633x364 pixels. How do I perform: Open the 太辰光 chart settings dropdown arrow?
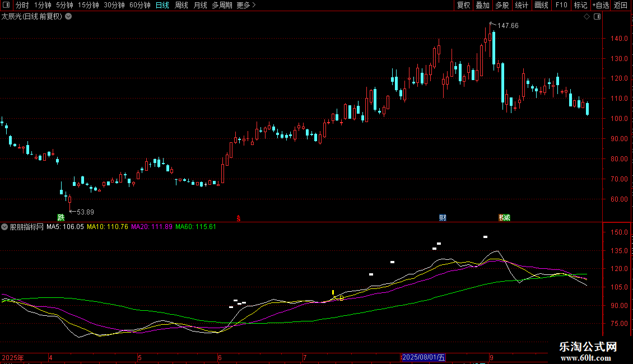(69, 17)
